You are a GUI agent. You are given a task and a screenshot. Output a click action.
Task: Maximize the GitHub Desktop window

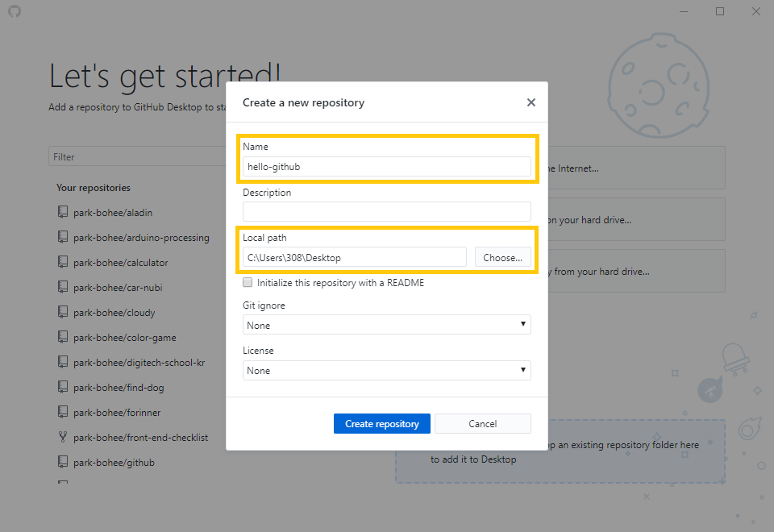tap(720, 10)
